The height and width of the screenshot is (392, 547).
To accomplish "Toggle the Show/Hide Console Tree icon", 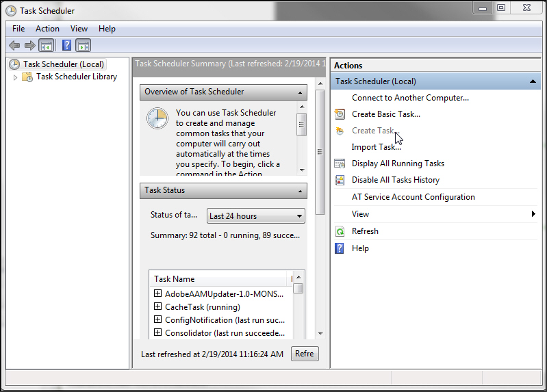I will tap(47, 46).
